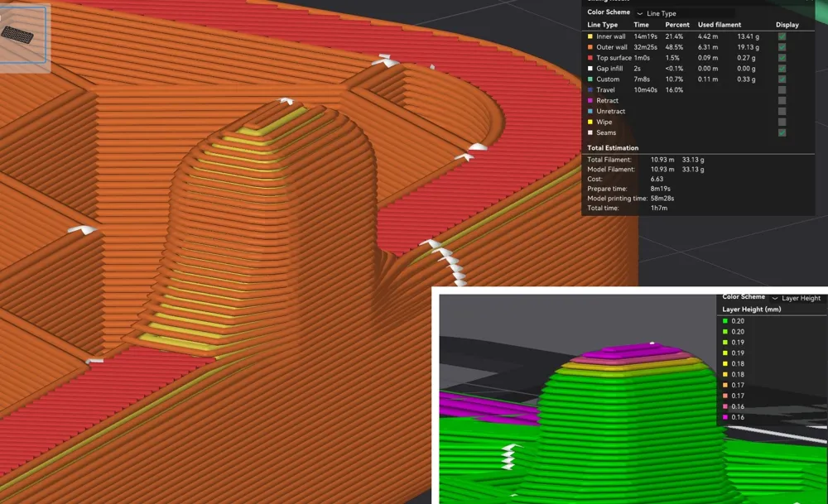Viewport: 828px width, 504px height.
Task: Click the Line Type column header
Action: coord(603,25)
